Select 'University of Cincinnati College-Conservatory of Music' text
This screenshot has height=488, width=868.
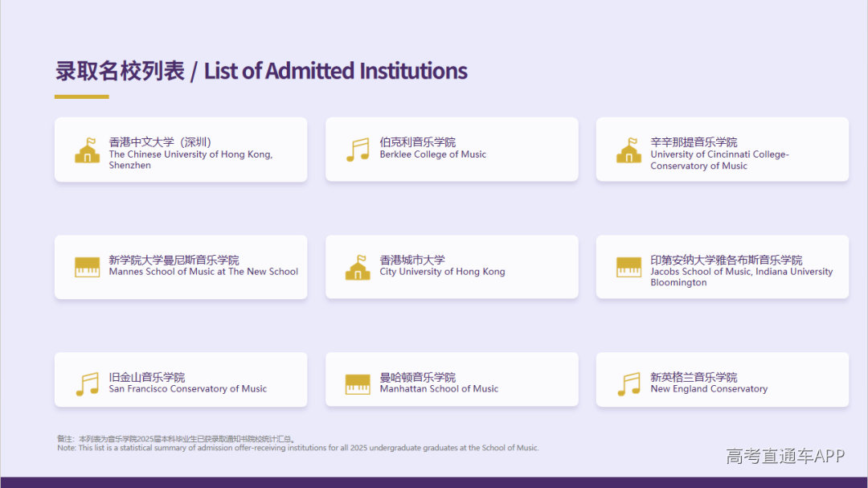coord(719,160)
